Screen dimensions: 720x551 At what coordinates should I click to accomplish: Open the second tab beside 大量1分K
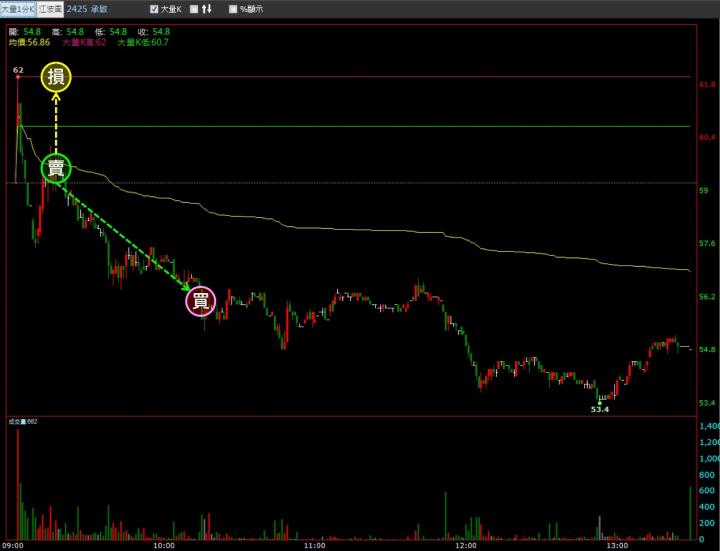[50, 9]
